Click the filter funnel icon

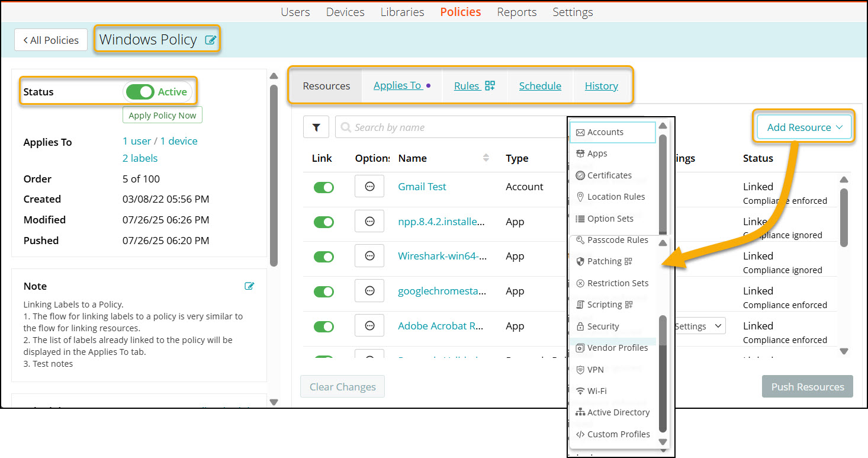[x=316, y=127]
